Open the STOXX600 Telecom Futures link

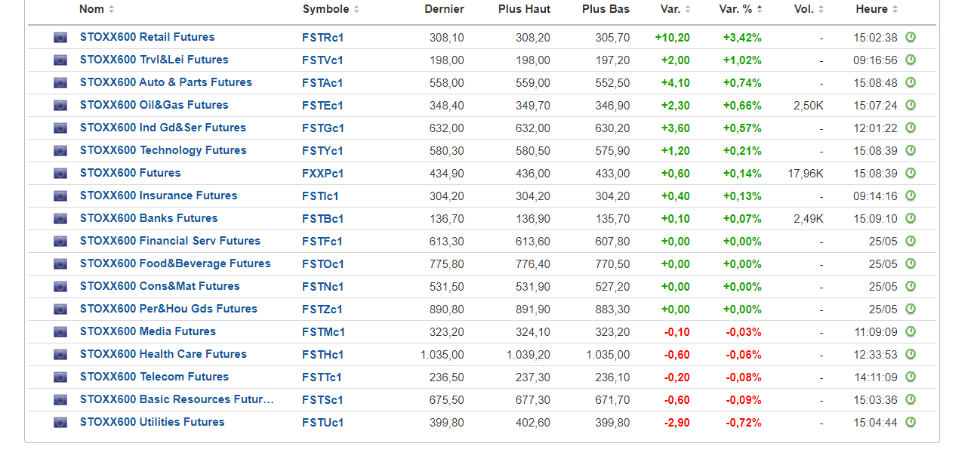(x=154, y=377)
